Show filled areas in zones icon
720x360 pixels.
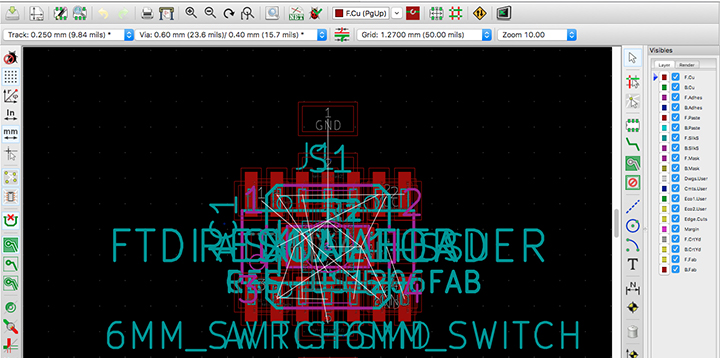point(11,245)
